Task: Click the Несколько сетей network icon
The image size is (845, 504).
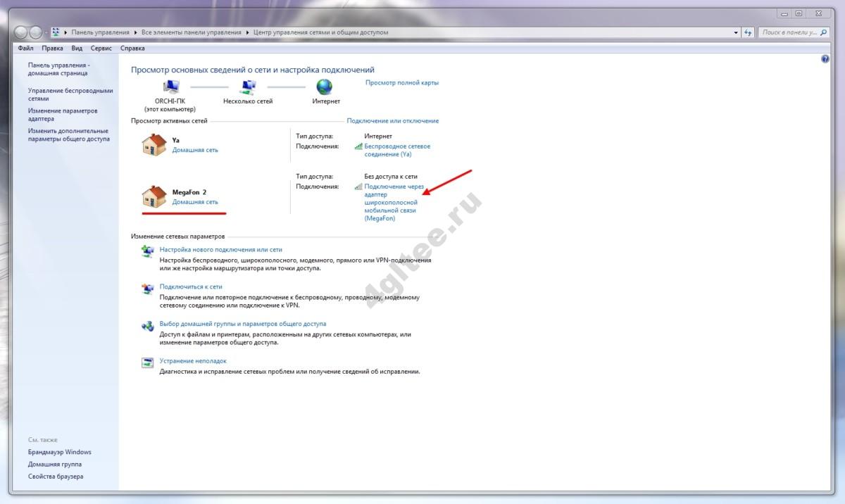Action: (247, 87)
